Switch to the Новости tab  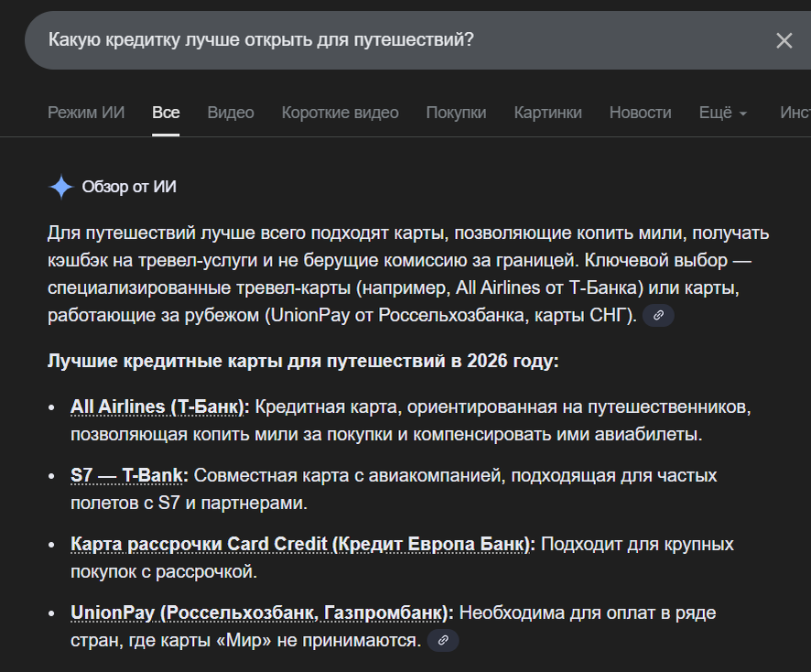click(639, 112)
